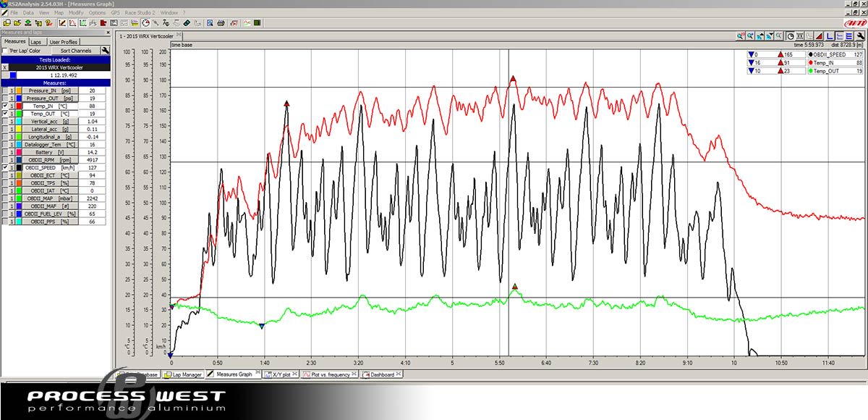This screenshot has width=868, height=420.
Task: Click the first zoom magnifier icon in graph toolbar
Action: (741, 36)
